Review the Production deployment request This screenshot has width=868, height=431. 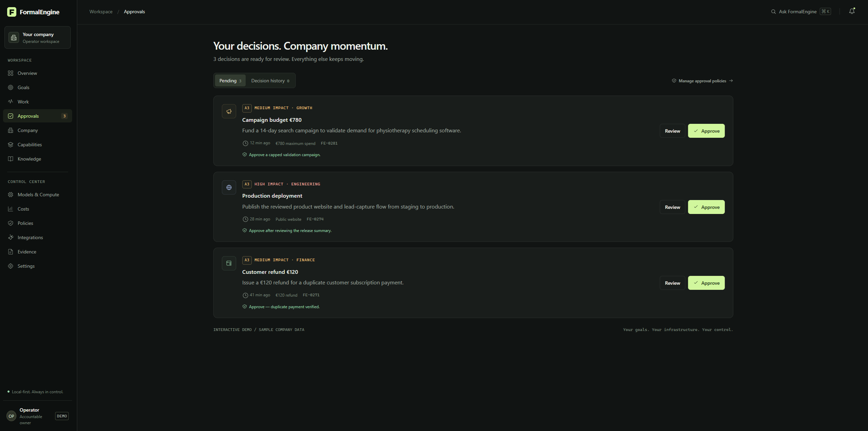(x=672, y=207)
